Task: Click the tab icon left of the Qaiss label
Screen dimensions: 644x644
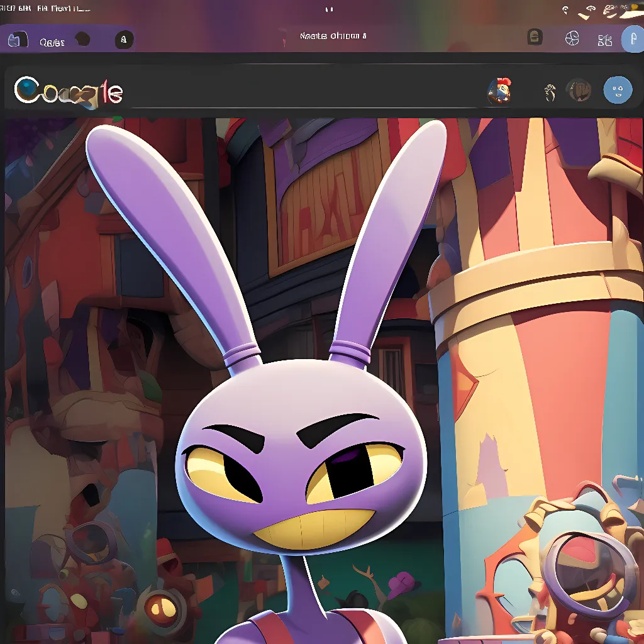Action: [18, 40]
